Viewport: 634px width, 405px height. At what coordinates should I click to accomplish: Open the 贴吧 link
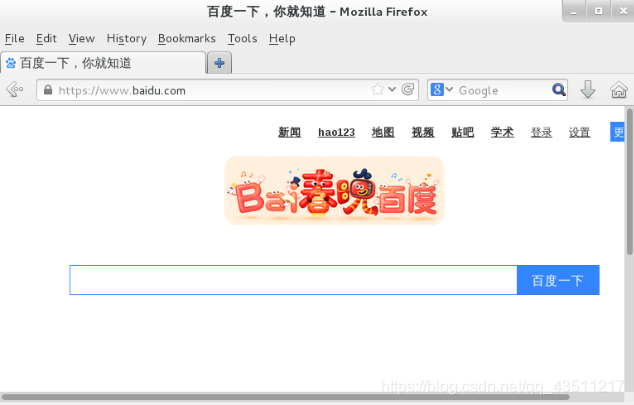(463, 132)
